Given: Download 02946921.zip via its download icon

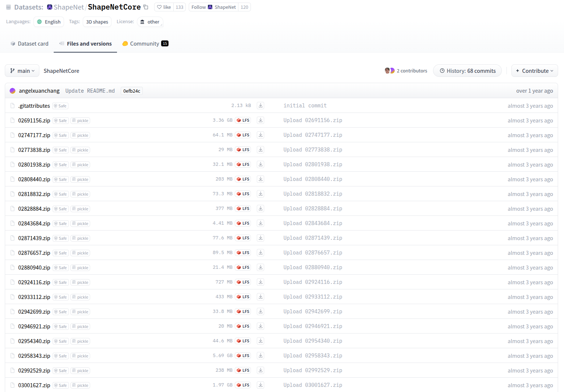Looking at the screenshot, I should [x=260, y=326].
